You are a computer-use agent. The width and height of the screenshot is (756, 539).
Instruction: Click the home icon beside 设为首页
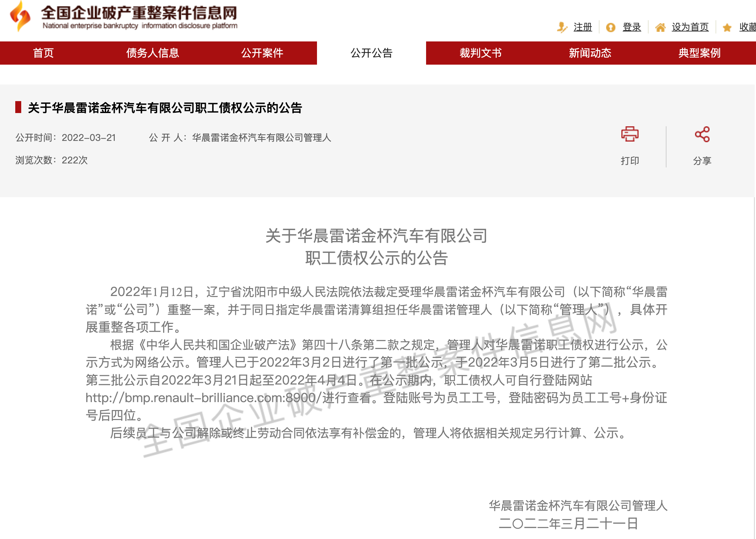[x=661, y=27]
